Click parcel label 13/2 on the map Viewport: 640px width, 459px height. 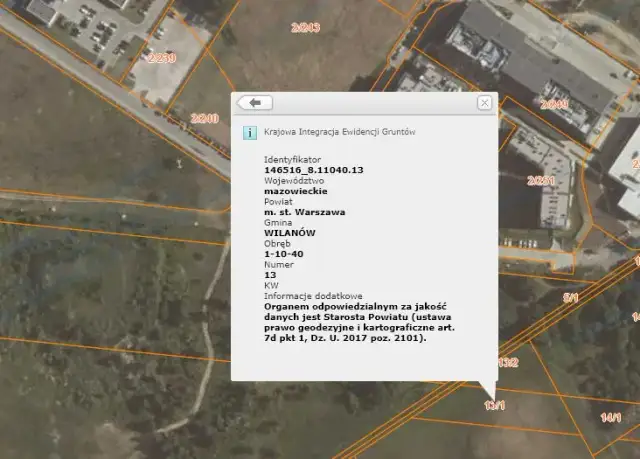coord(507,362)
